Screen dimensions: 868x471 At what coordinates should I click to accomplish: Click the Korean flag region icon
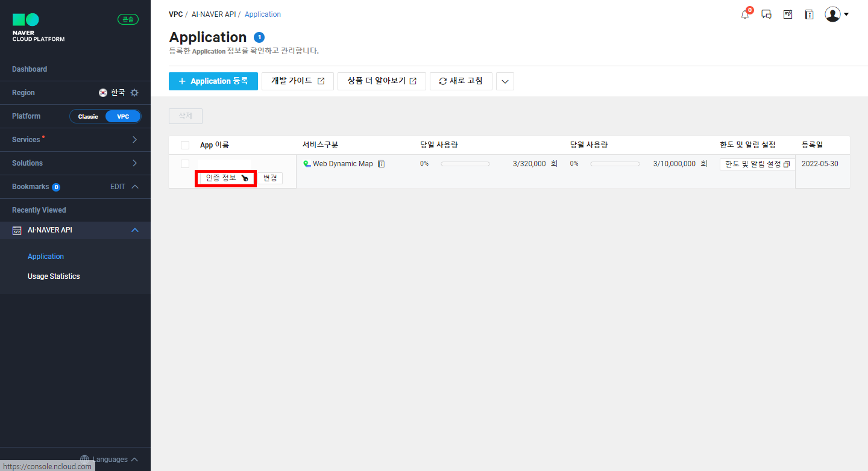[x=103, y=93]
